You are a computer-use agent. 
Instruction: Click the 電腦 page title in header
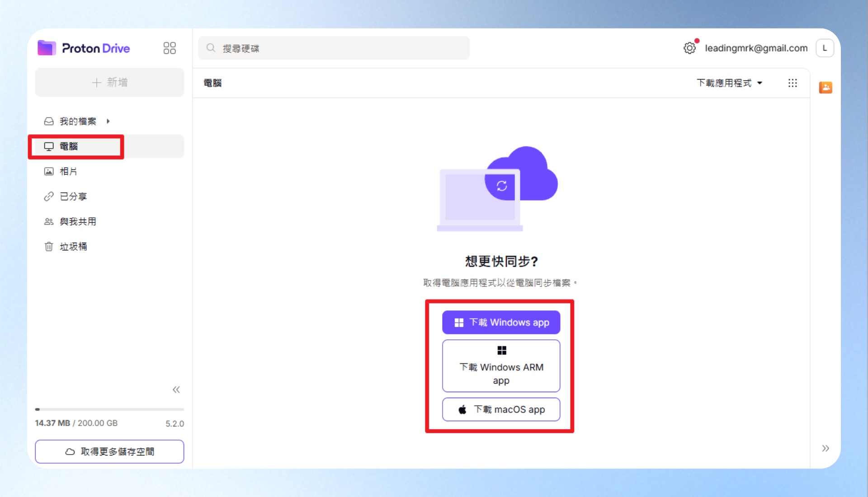pyautogui.click(x=212, y=83)
